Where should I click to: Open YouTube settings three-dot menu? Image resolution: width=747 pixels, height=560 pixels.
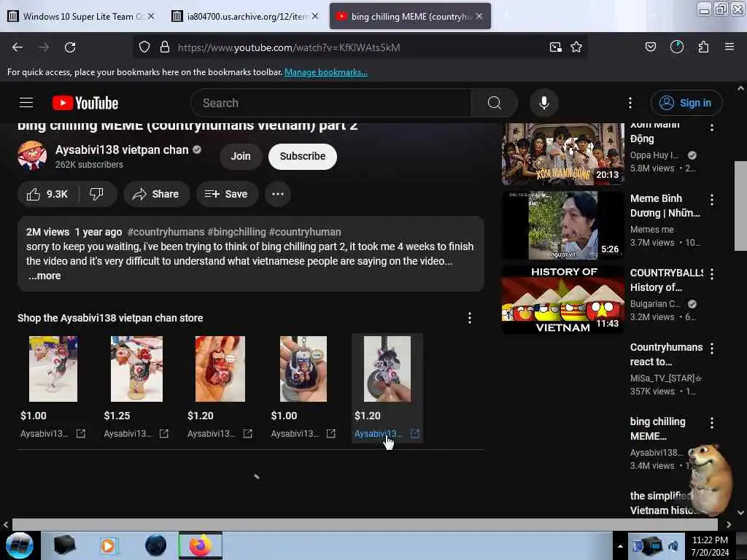(630, 103)
